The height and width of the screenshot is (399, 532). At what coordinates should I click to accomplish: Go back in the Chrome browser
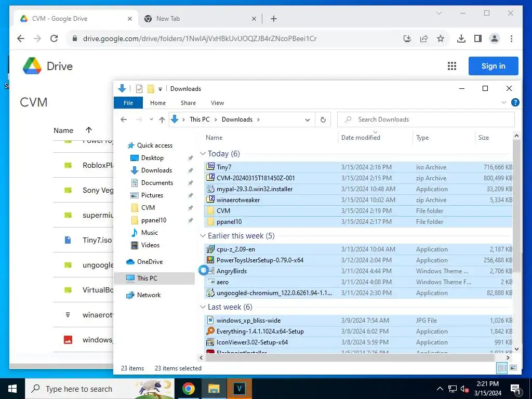click(21, 38)
